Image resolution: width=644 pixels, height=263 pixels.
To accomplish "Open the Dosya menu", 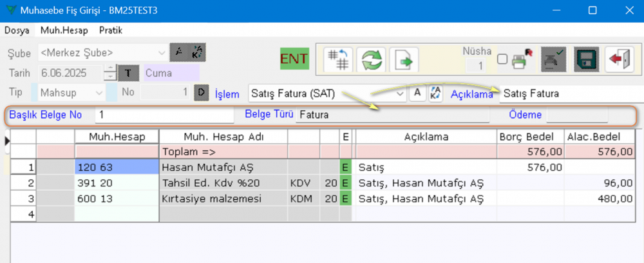I will 17,30.
